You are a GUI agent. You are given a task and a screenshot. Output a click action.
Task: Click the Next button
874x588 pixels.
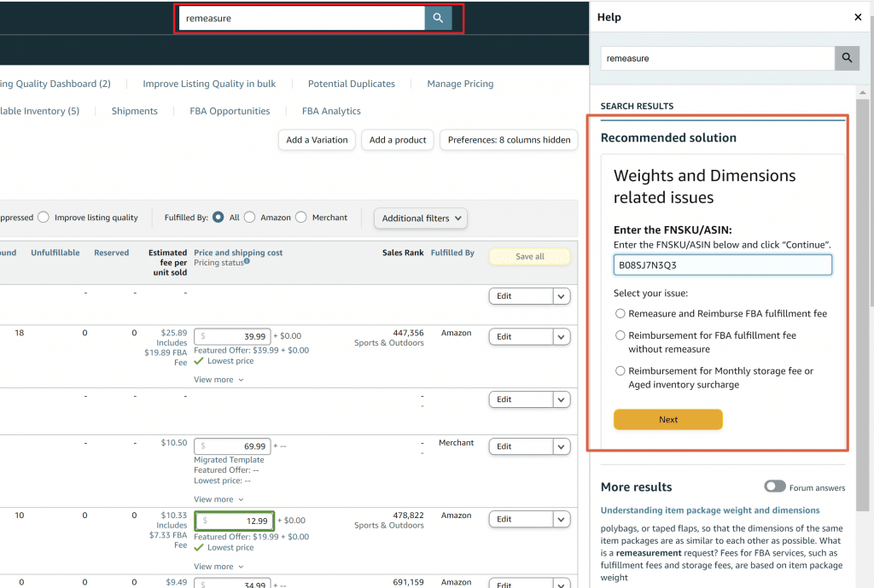pos(667,420)
